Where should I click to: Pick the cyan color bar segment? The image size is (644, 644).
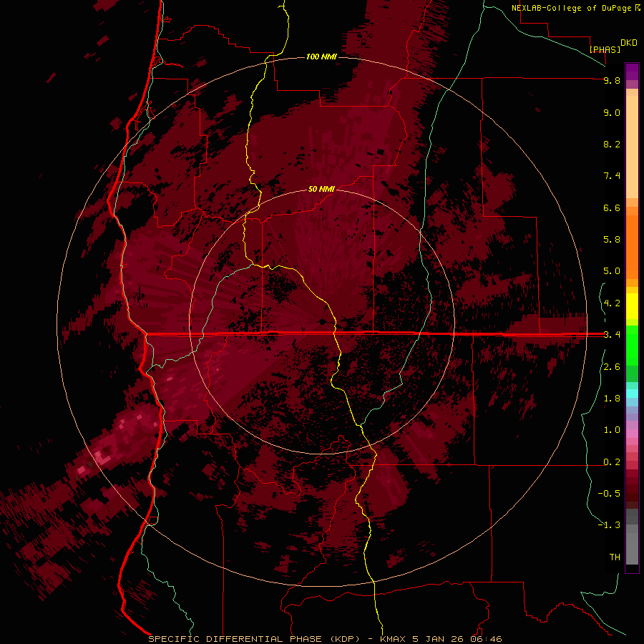[x=632, y=394]
